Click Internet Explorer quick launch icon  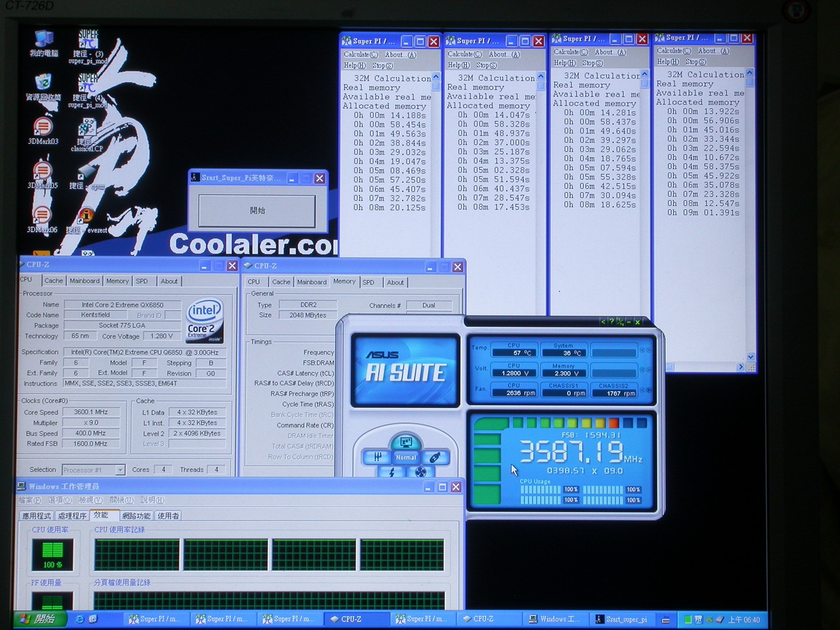79,619
